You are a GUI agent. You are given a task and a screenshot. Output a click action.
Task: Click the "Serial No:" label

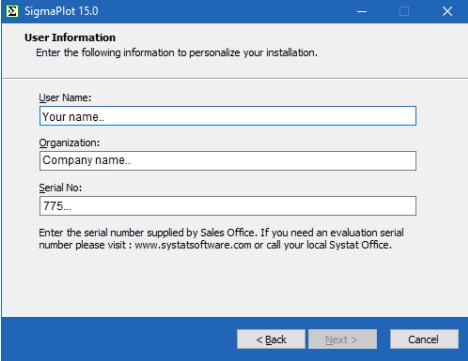click(60, 188)
